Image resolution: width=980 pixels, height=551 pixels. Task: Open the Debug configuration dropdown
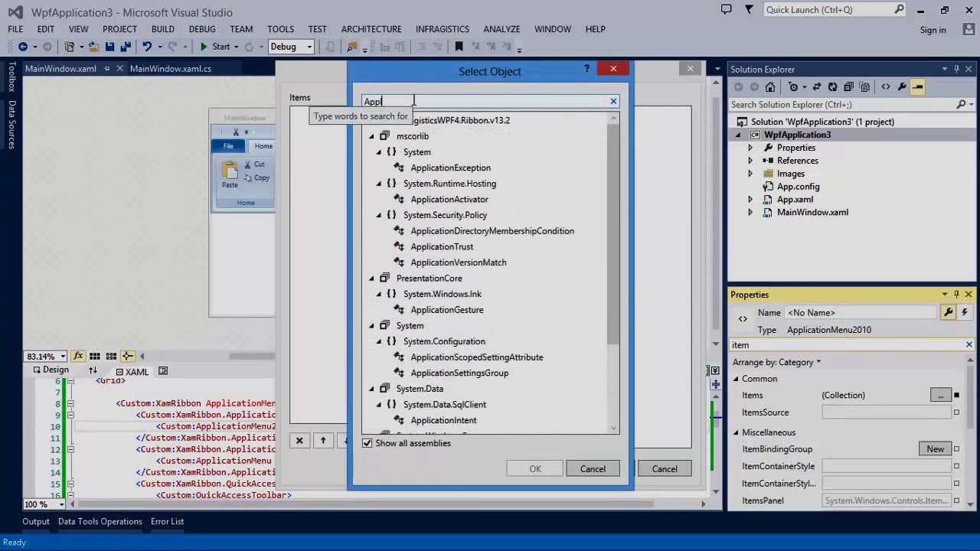point(309,47)
